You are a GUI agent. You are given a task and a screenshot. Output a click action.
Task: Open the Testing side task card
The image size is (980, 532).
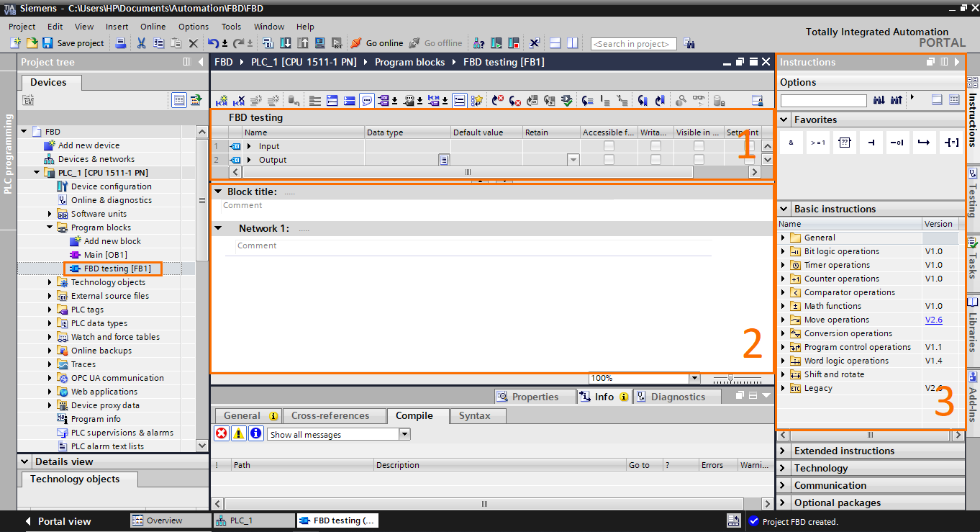tap(973, 193)
